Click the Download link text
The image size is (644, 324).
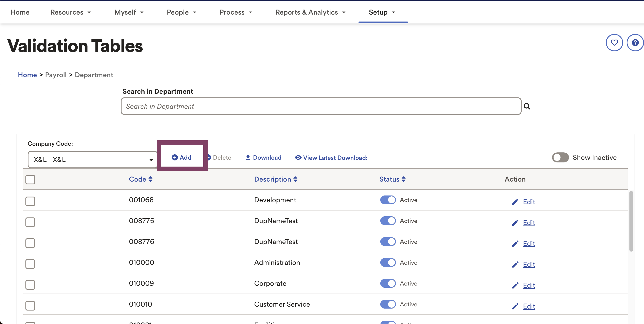click(267, 157)
